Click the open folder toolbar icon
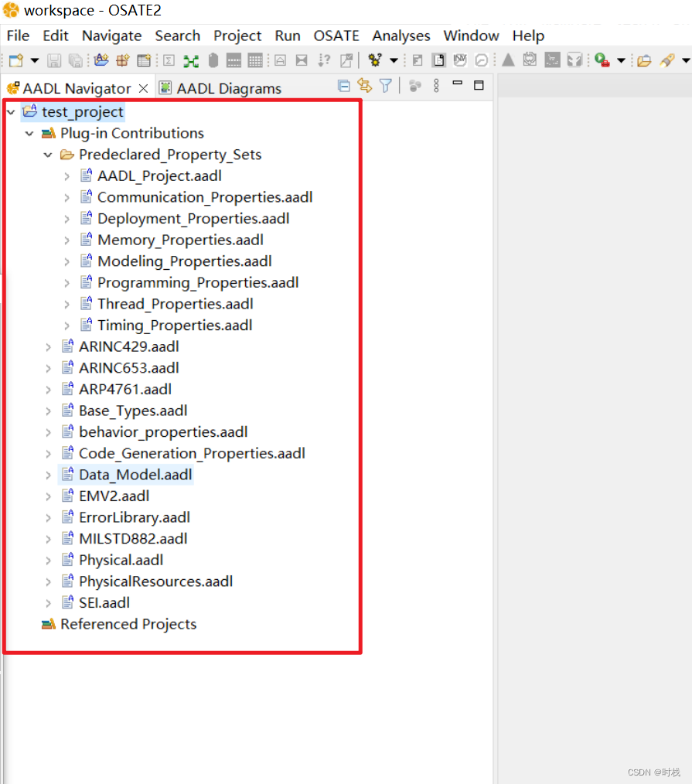 pyautogui.click(x=644, y=60)
